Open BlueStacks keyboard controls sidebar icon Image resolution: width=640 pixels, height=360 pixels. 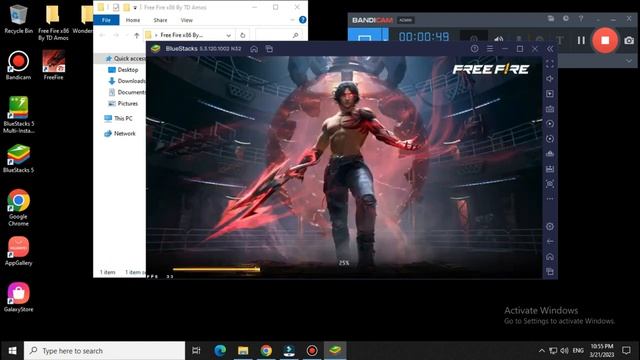[x=550, y=109]
